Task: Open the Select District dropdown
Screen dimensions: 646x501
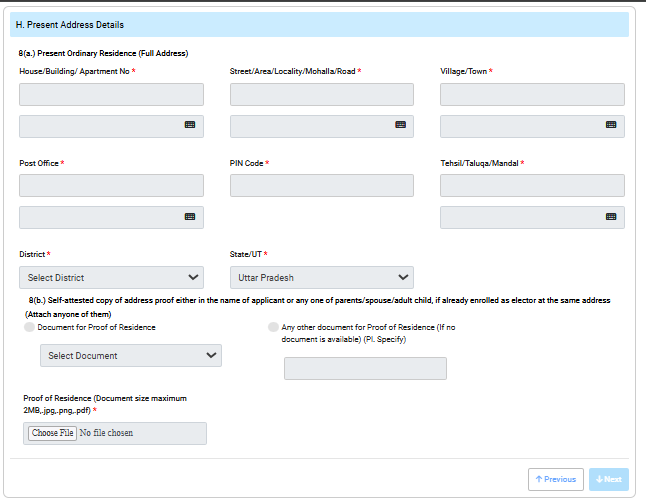Action: tap(111, 277)
